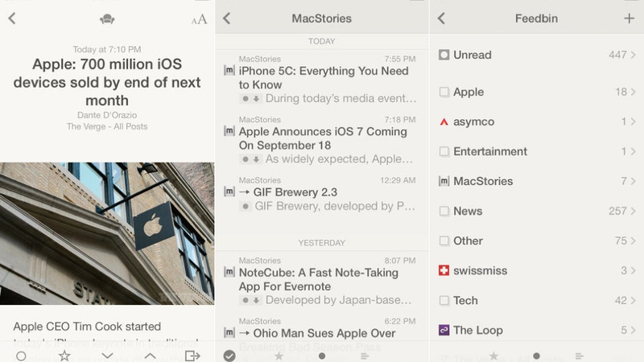Tap The Loop feed icon
The width and height of the screenshot is (644, 362).
(x=444, y=330)
